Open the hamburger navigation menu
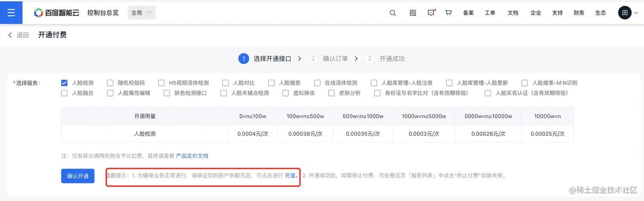 coord(11,12)
